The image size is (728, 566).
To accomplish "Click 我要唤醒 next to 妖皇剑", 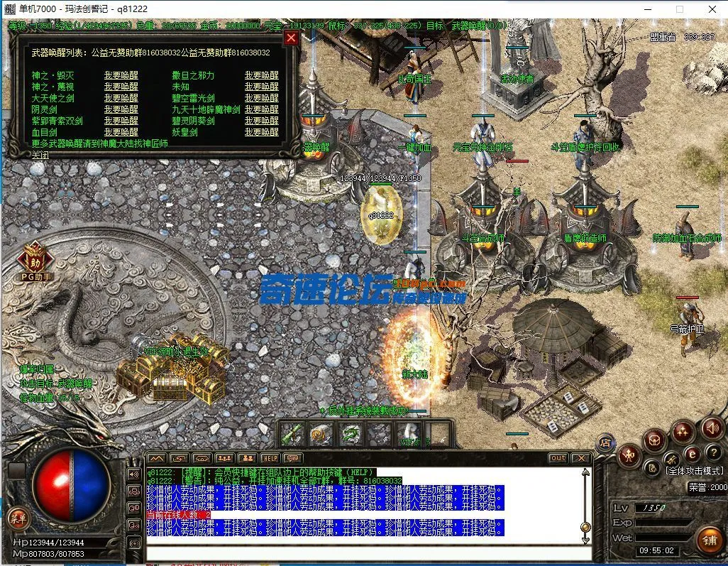I will (262, 132).
